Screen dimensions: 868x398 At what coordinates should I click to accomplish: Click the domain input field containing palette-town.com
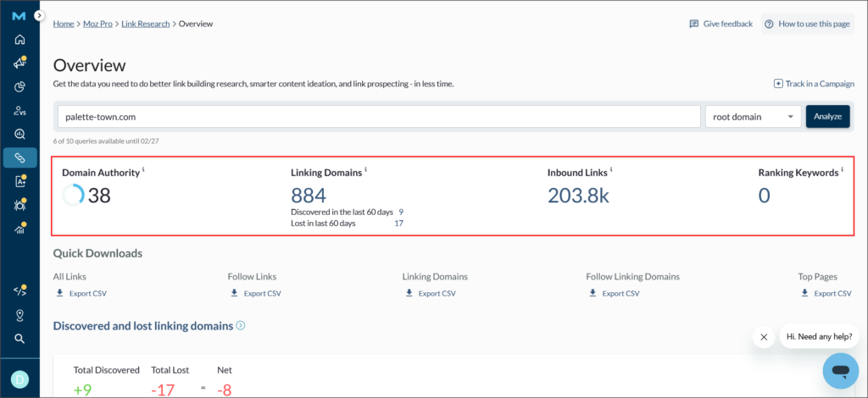coord(379,117)
